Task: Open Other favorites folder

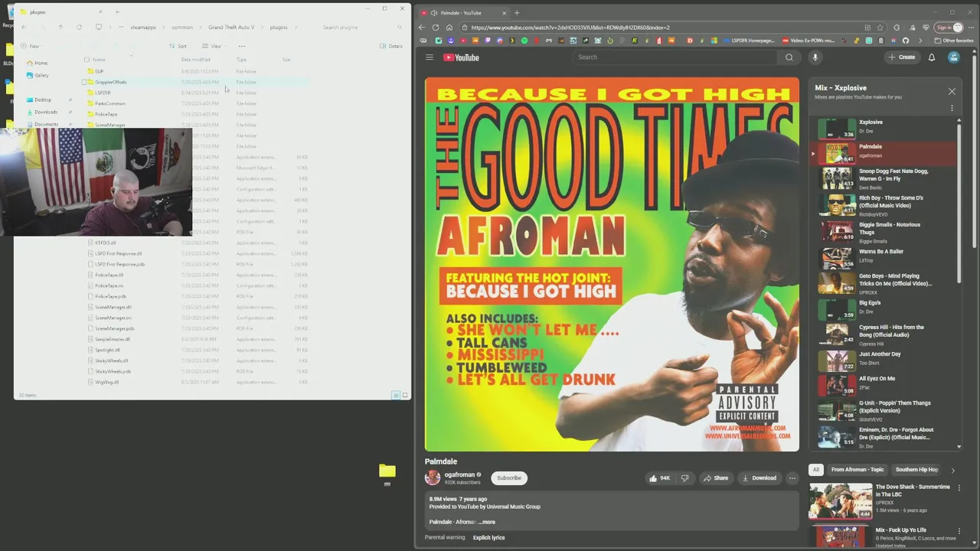Action: tap(954, 41)
